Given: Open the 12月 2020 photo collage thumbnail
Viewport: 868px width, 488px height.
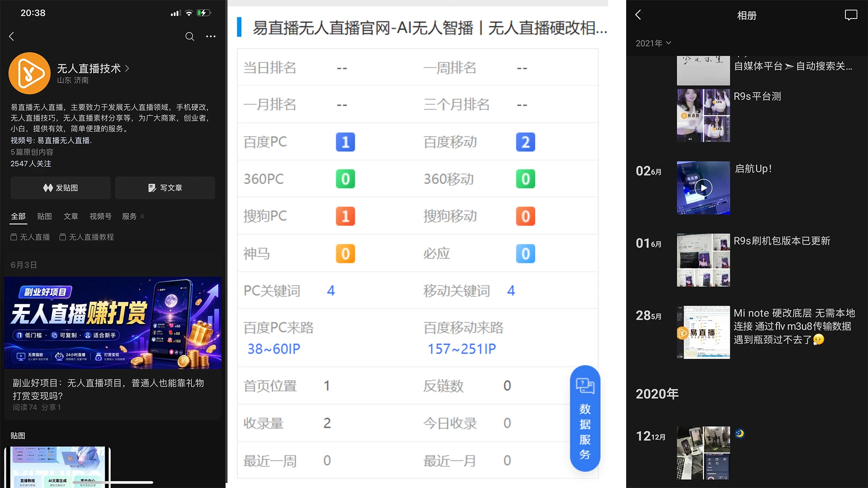Looking at the screenshot, I should 703,453.
